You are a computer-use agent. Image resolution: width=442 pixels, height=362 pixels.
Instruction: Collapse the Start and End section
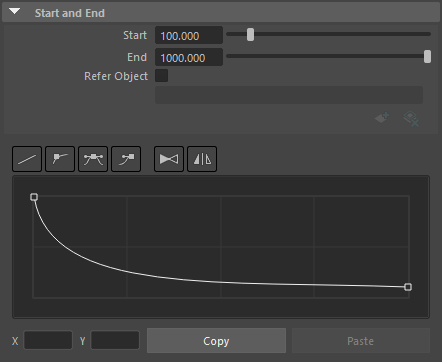tap(15, 12)
